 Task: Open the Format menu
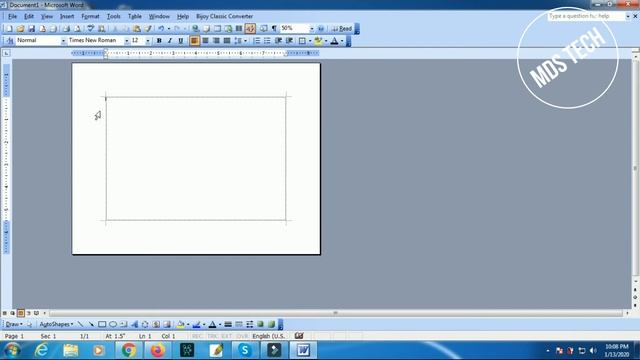[90, 16]
